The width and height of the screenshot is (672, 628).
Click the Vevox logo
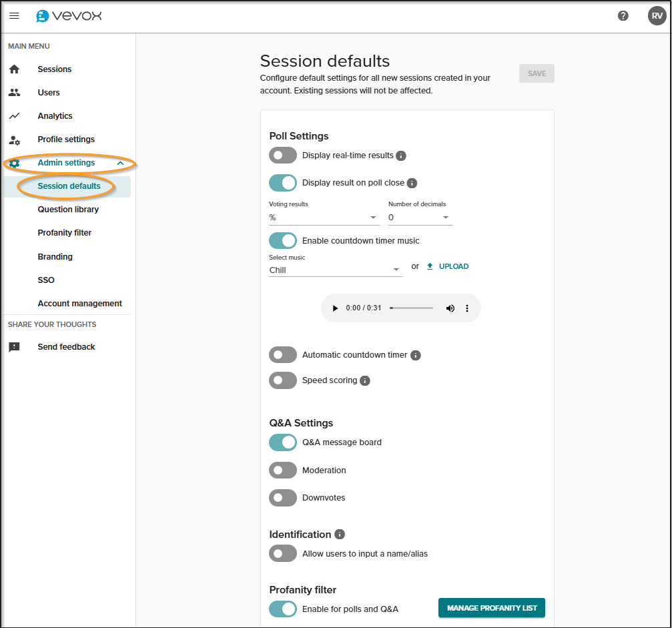[67, 15]
